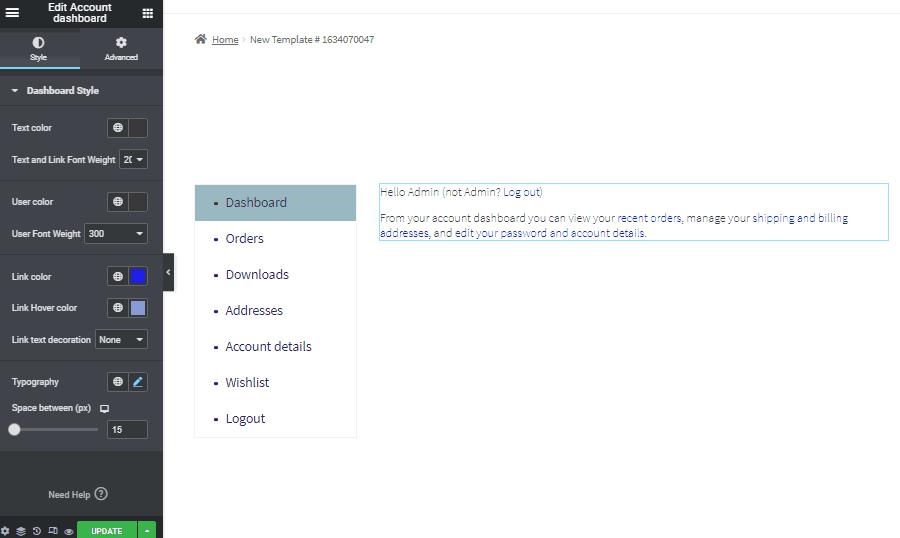Click the Preview Changes eye icon
Viewport: 900px width, 538px height.
69,532
